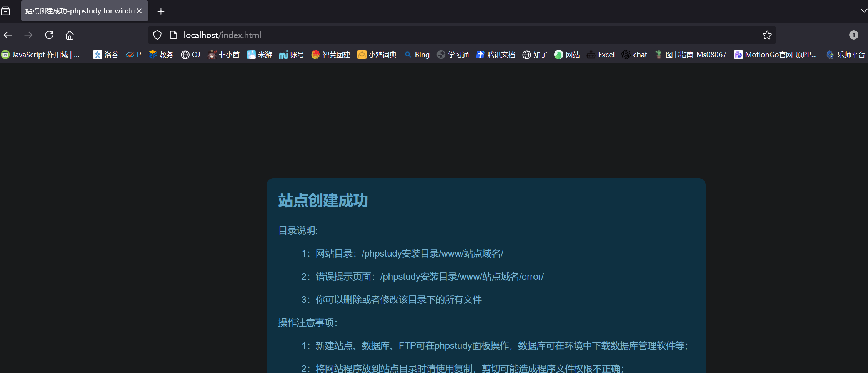
Task: Click 你可以删除或者修改该目录下的所有文件 line
Action: [x=392, y=300]
